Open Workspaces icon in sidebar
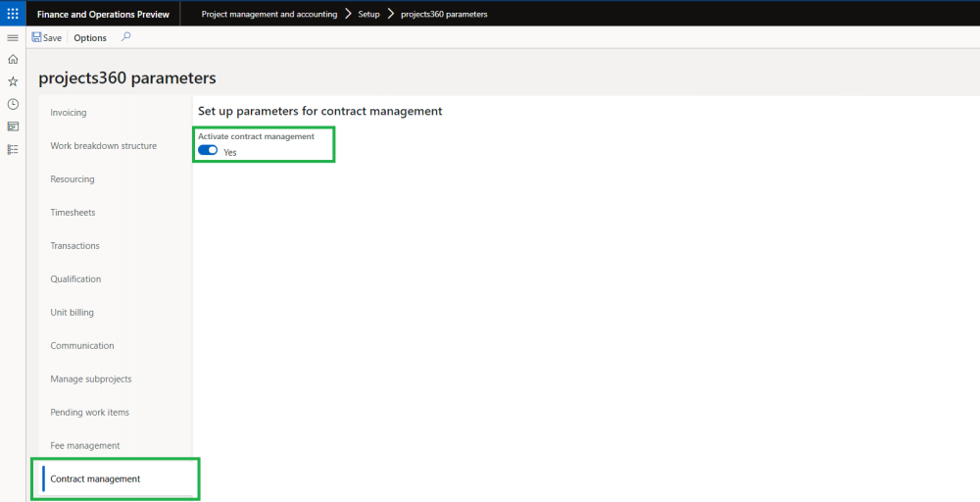The width and height of the screenshot is (980, 502). [x=13, y=126]
